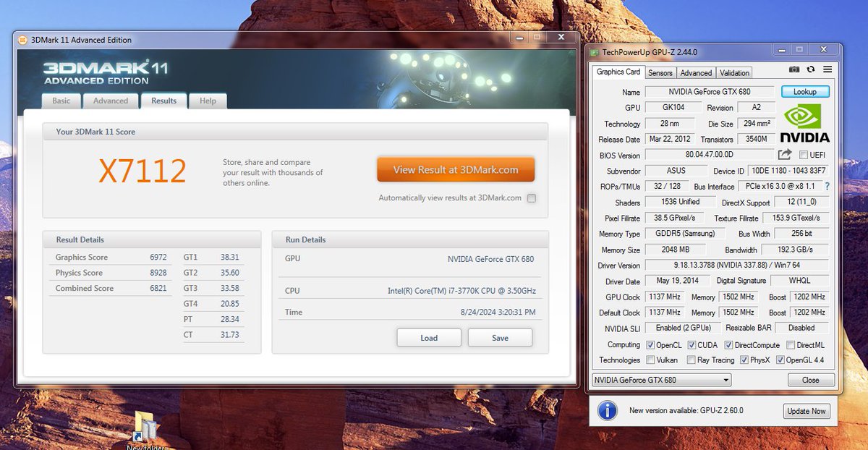This screenshot has height=450, width=868.
Task: Click the X7112 score text
Action: [x=142, y=171]
